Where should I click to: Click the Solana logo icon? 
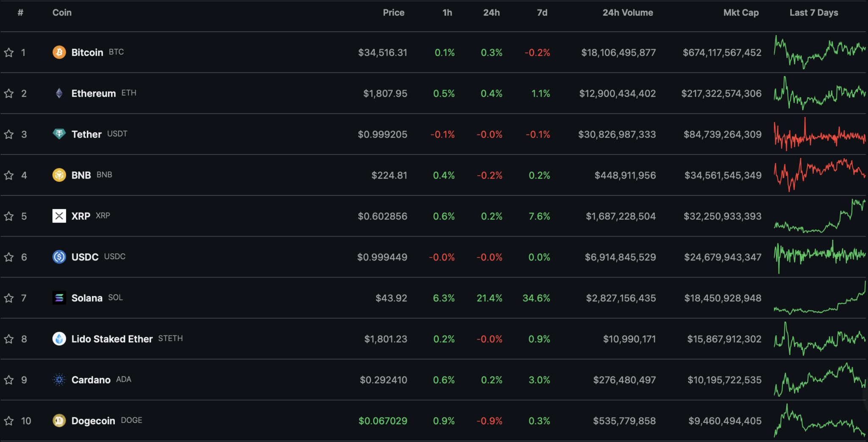click(x=59, y=298)
